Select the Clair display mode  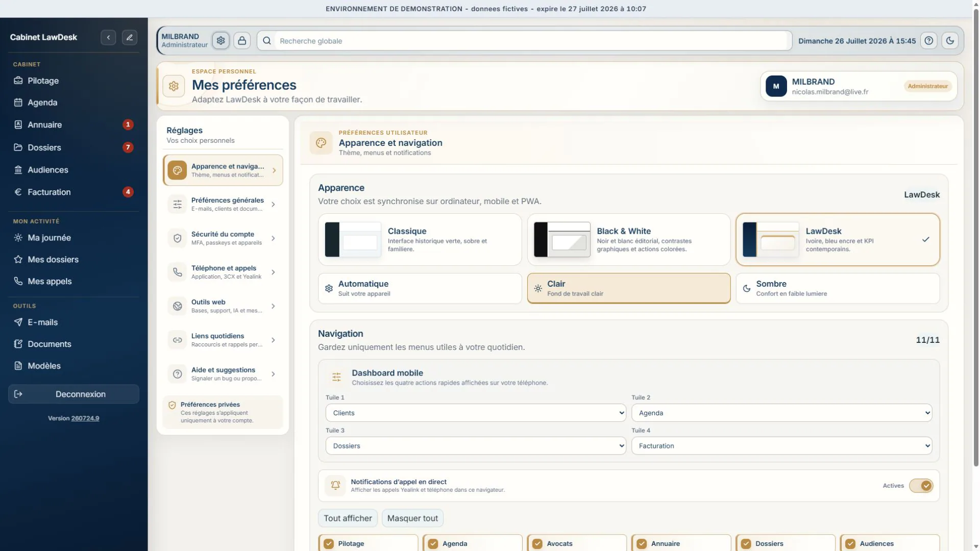click(628, 288)
